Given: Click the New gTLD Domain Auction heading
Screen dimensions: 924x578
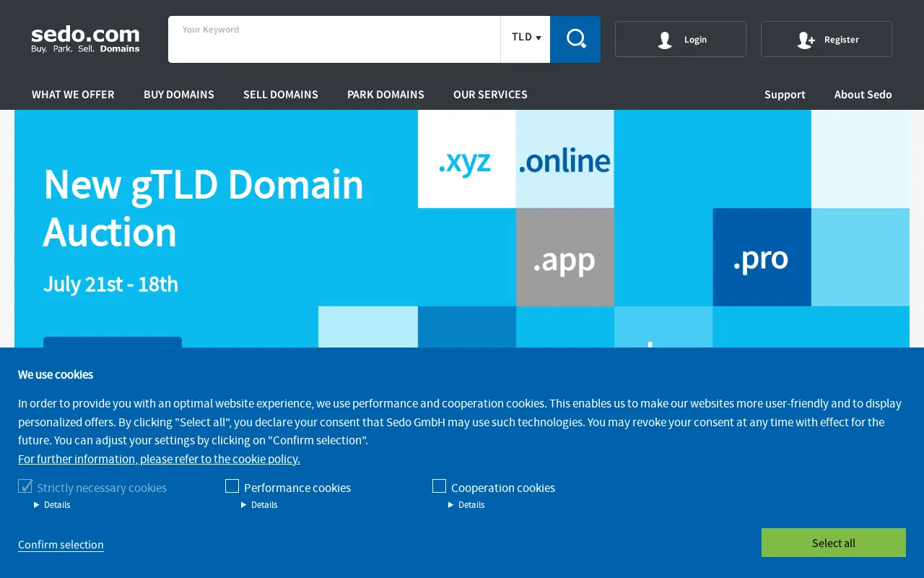Looking at the screenshot, I should pyautogui.click(x=204, y=207).
